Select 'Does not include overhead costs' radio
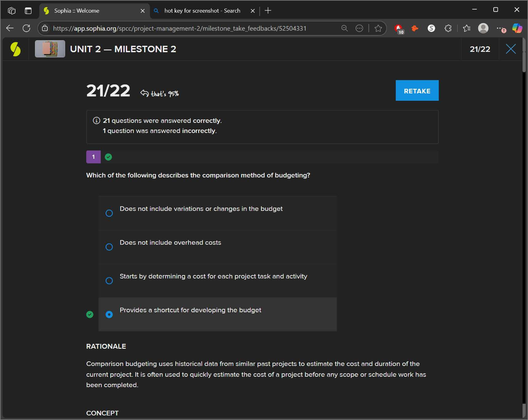The height and width of the screenshot is (420, 528). pyautogui.click(x=109, y=247)
